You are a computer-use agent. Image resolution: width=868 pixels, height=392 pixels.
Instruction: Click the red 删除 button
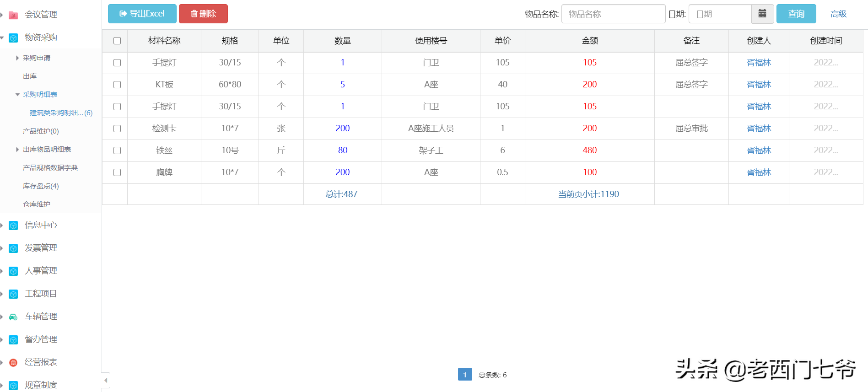point(203,14)
